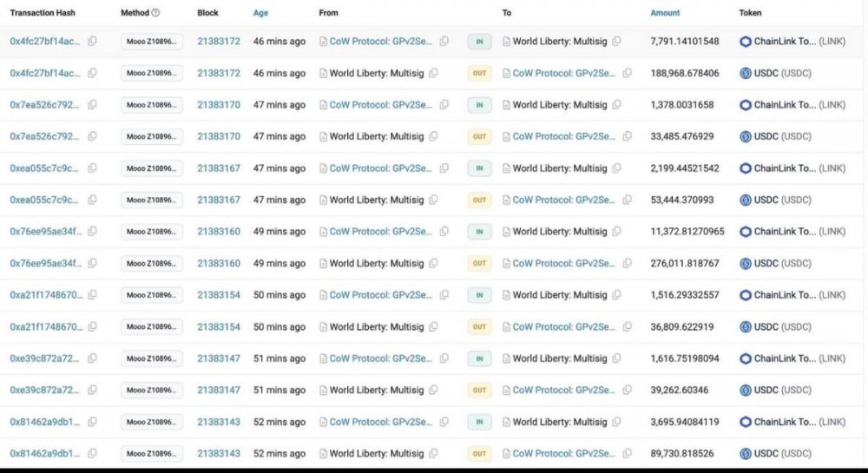Open CoW Protocol sender in 1,516.29332557 row
Screen dimensions: 868x473
pos(381,295)
